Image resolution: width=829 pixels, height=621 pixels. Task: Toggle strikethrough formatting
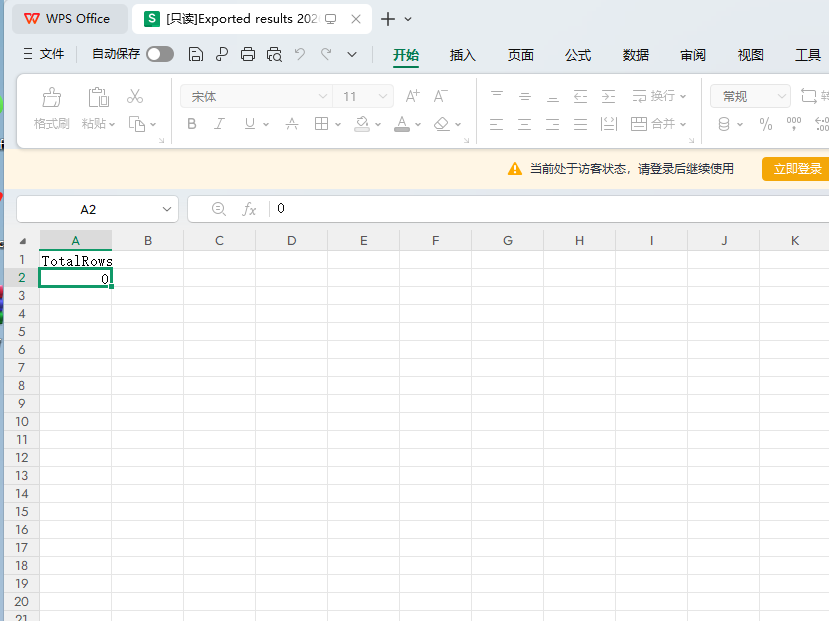[x=292, y=124]
